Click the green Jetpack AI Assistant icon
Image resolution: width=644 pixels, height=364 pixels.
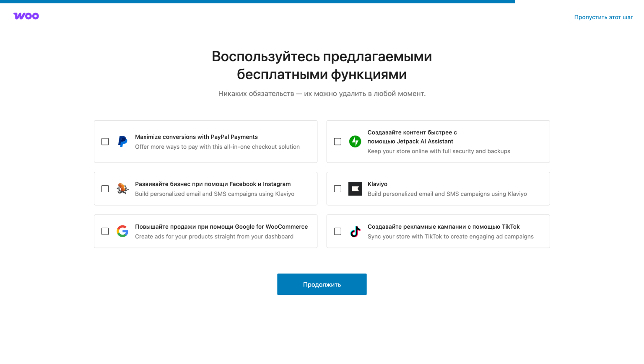tap(355, 142)
